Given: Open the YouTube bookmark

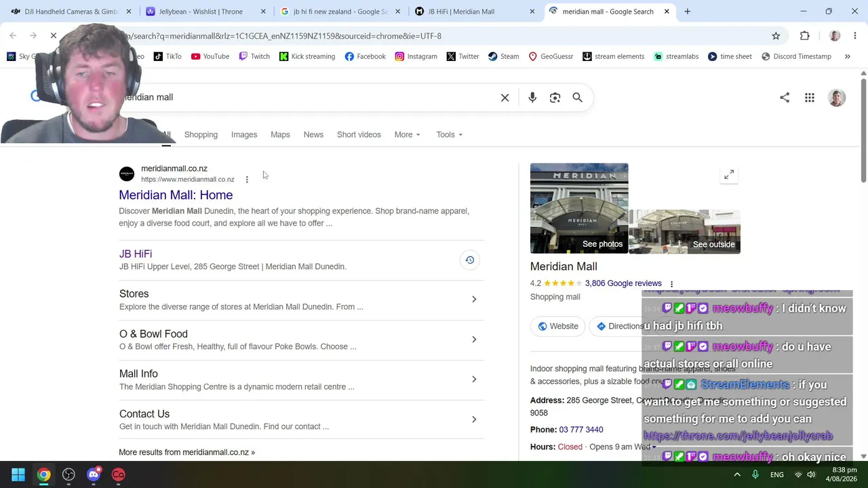Looking at the screenshot, I should [210, 56].
